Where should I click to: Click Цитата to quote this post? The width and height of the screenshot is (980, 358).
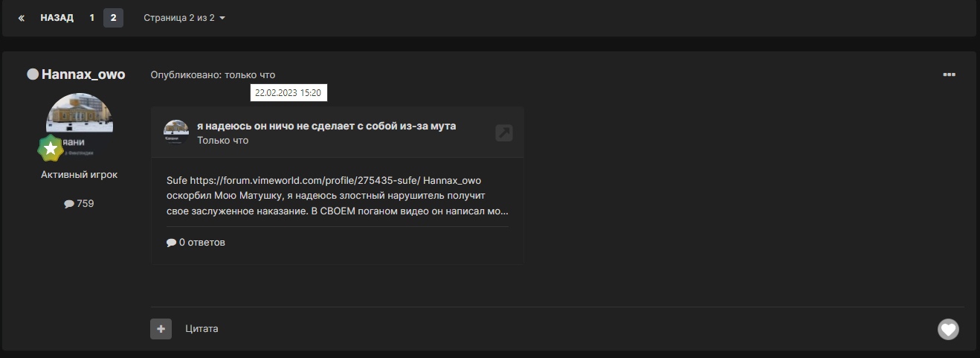202,329
